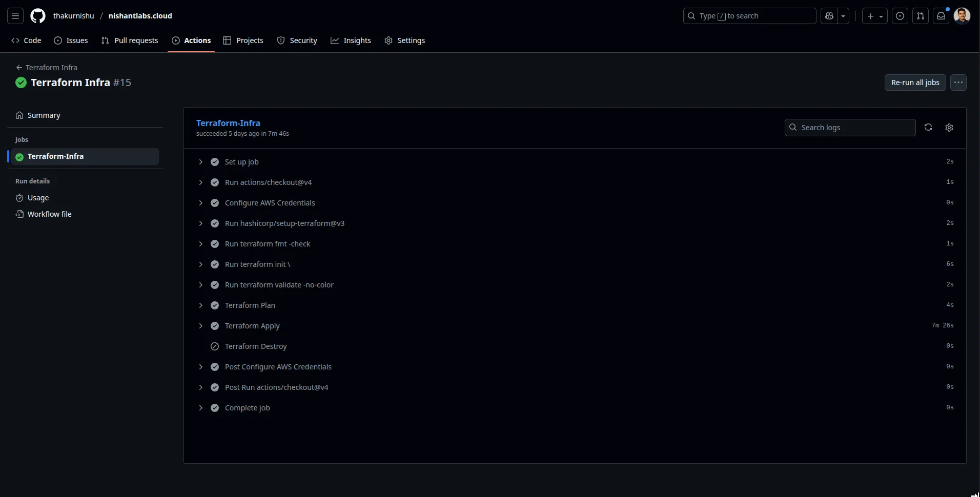The height and width of the screenshot is (497, 980).
Task: Expand the Set up job step
Action: point(201,162)
